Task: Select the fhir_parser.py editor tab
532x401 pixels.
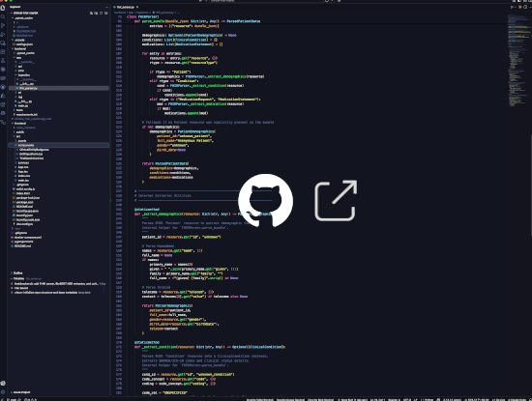Action: [x=126, y=7]
